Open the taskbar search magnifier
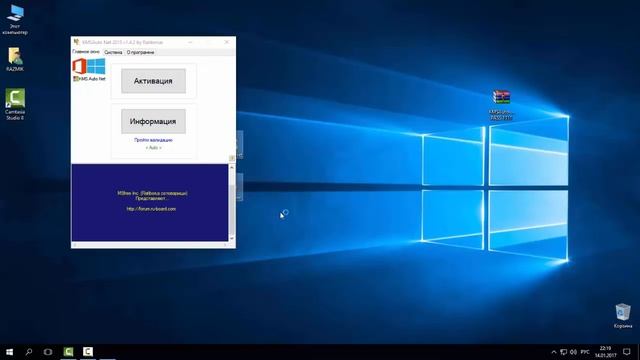640x360 pixels. point(29,352)
